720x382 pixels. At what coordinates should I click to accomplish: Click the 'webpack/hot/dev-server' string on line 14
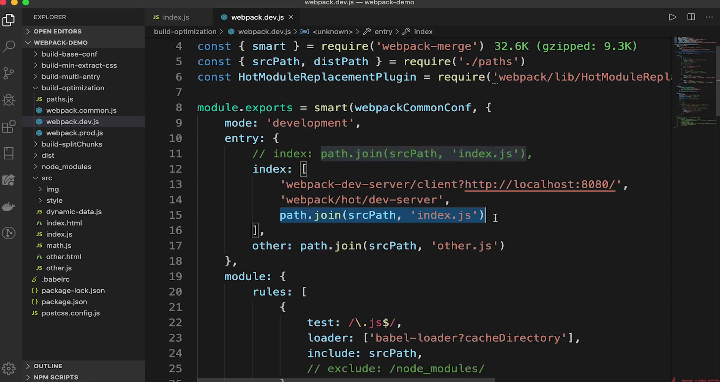pos(361,200)
